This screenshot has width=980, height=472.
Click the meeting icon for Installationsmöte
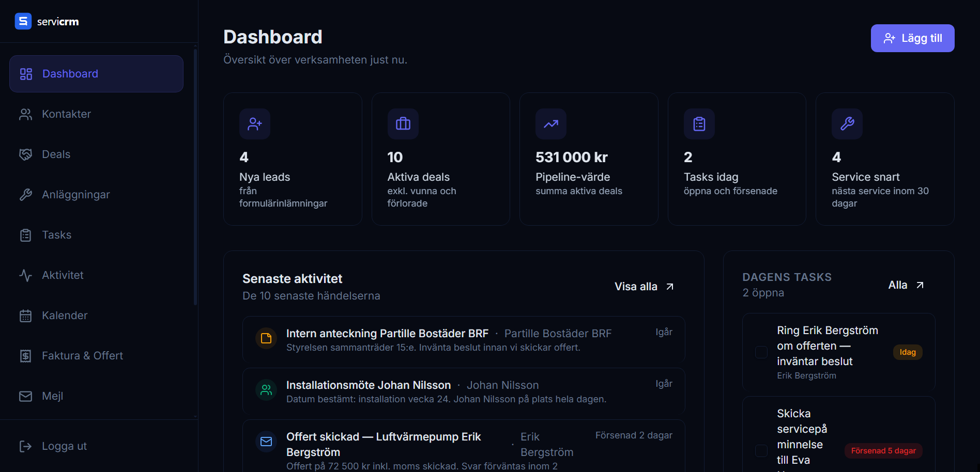(x=266, y=390)
